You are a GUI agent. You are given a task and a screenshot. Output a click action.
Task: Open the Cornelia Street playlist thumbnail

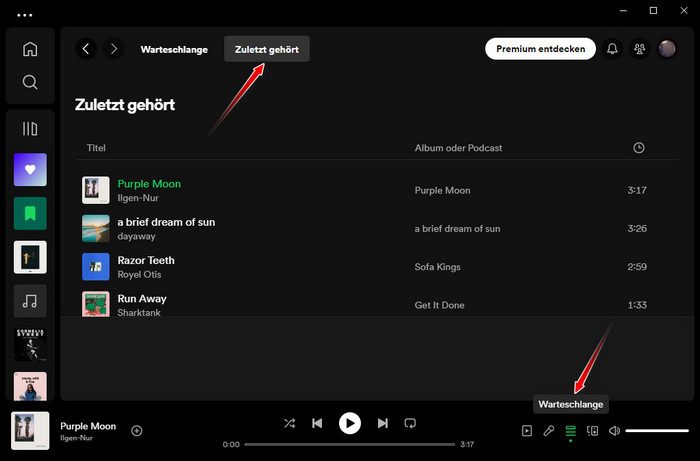pos(30,345)
